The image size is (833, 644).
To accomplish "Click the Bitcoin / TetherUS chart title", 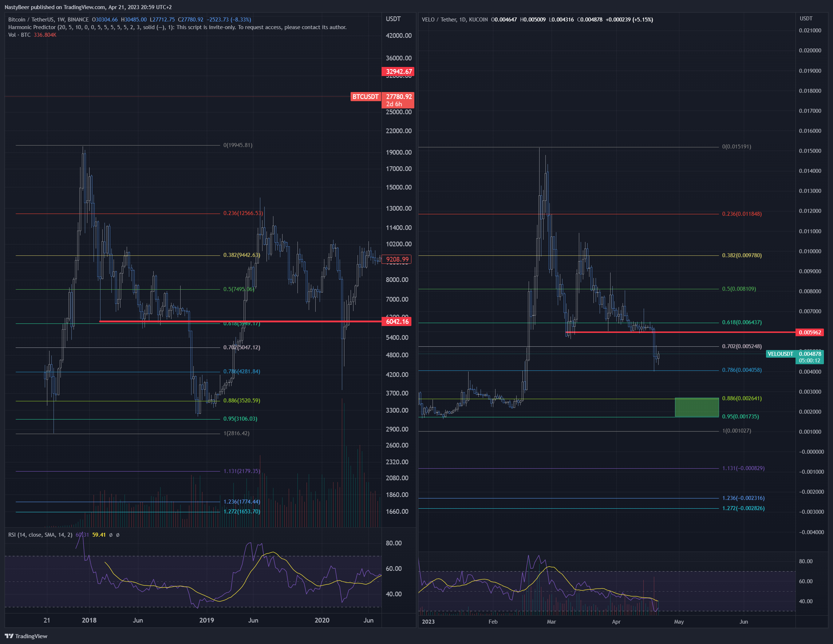I will click(x=48, y=19).
